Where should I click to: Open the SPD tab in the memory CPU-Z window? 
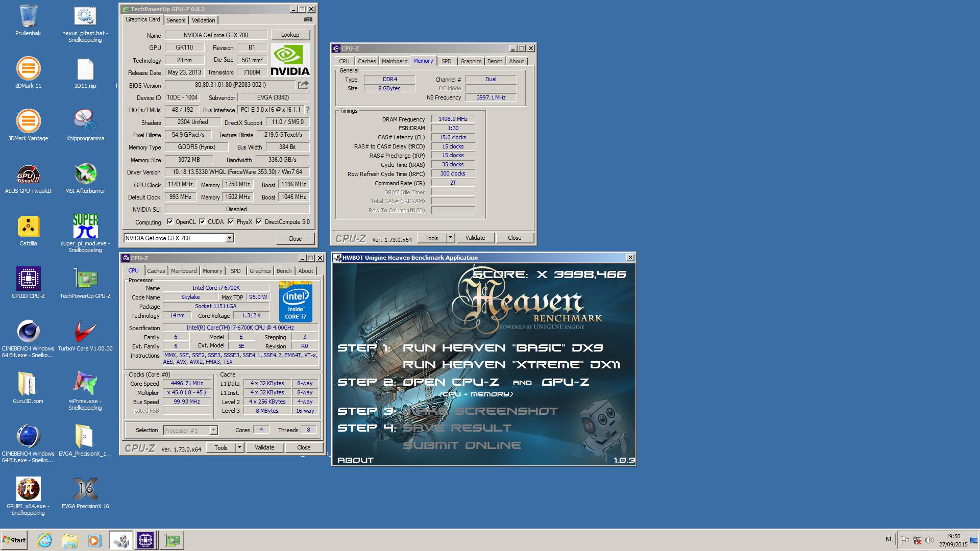(x=447, y=61)
